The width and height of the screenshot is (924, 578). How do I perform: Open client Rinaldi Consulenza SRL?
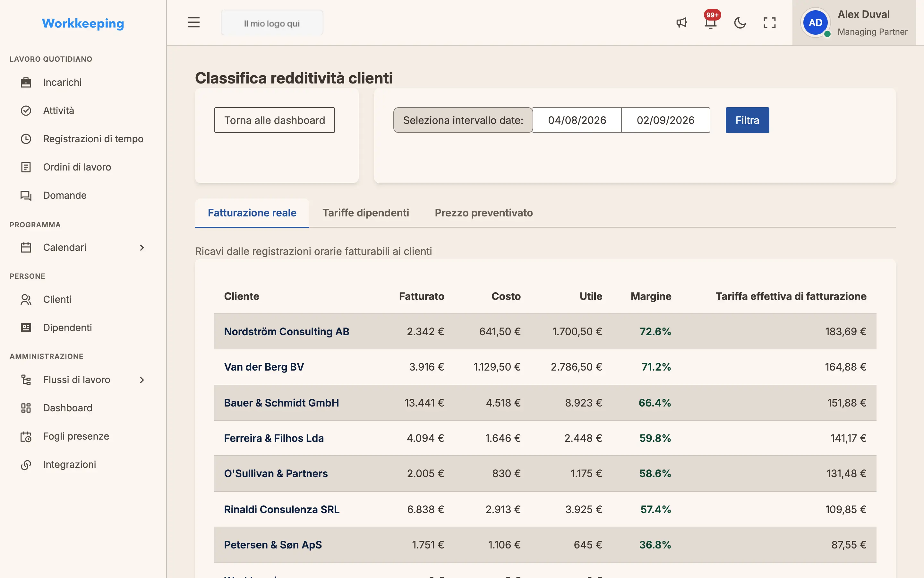[x=282, y=509]
